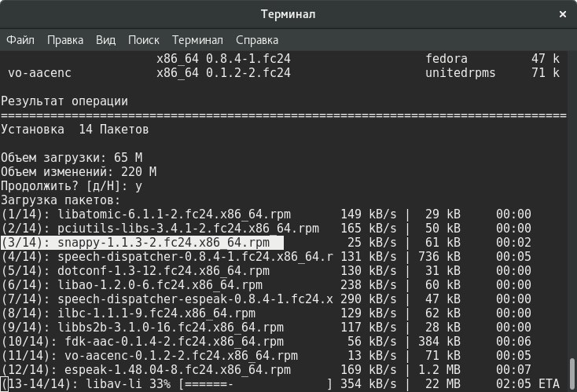This screenshot has height=392, width=577.
Task: Open the Вид menu
Action: tap(105, 40)
